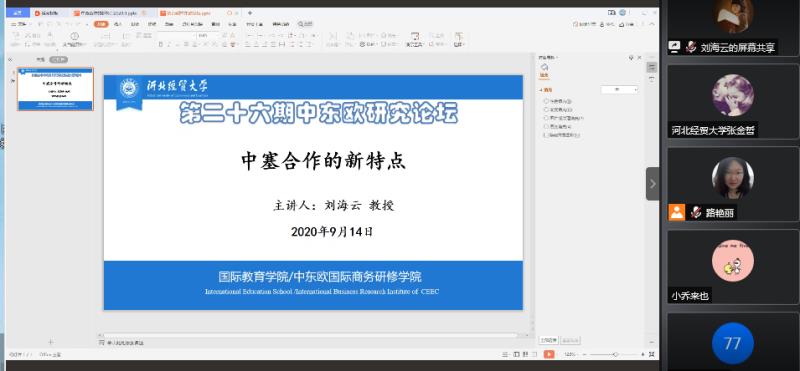Click the bold formatting icon
800x371 pixels.
[161, 45]
